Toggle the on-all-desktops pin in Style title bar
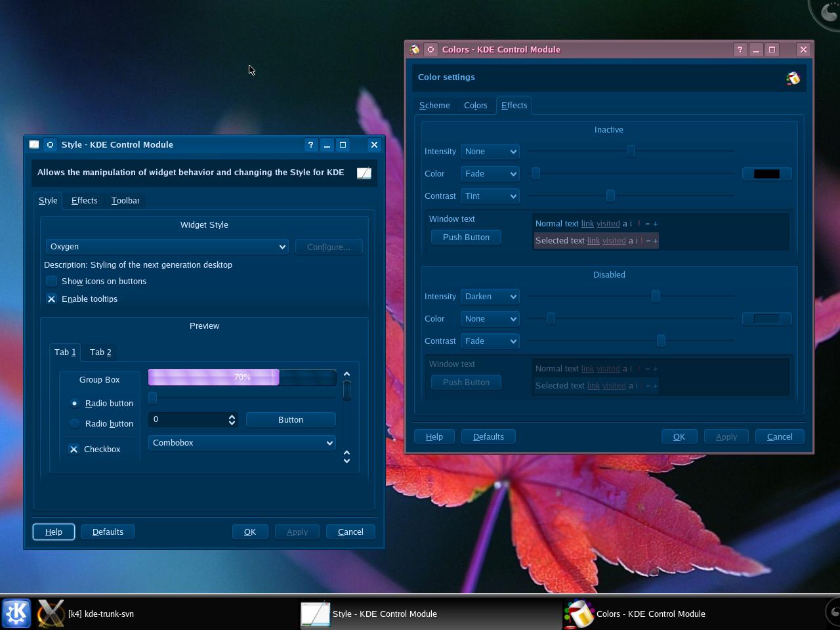Viewport: 840px width, 630px height. tap(50, 144)
